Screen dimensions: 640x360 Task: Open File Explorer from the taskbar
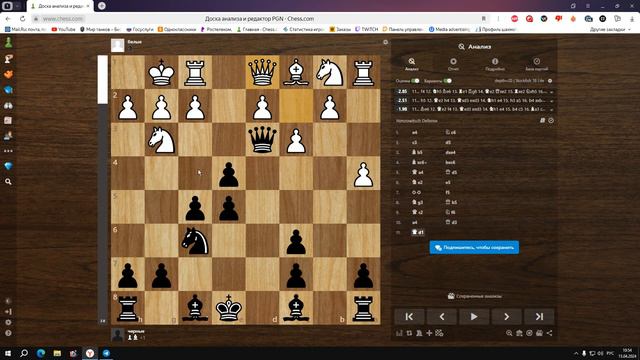point(57,353)
